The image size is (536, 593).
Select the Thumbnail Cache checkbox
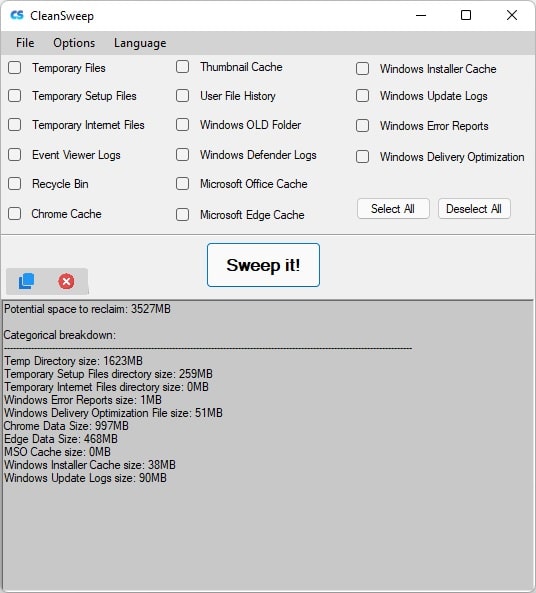click(182, 67)
